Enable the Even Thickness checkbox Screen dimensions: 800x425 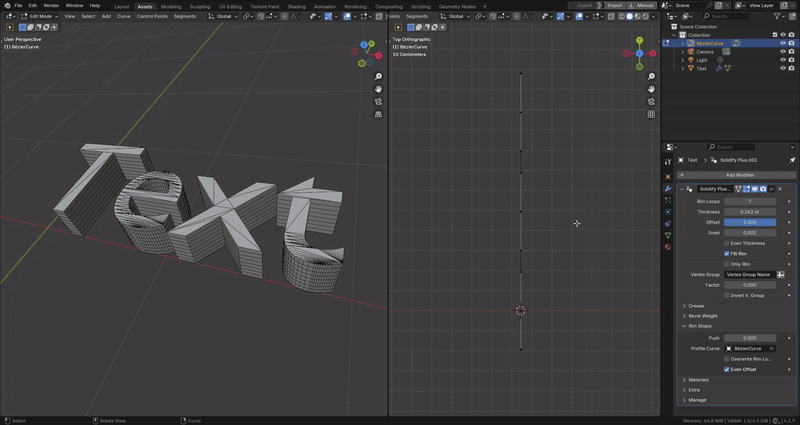[727, 243]
